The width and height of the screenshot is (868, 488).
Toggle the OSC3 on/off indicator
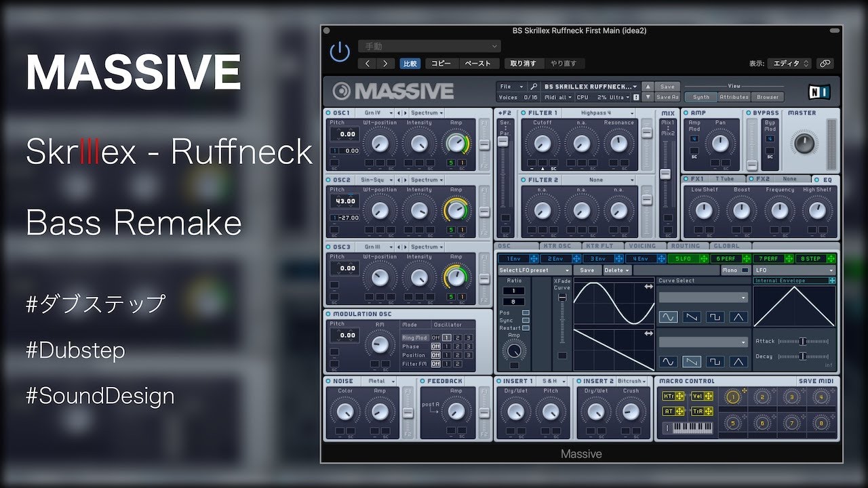pos(329,247)
